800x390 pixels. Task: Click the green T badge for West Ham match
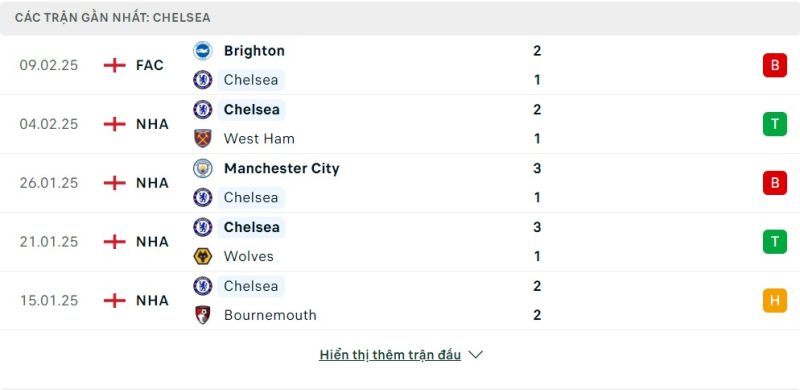pos(774,124)
